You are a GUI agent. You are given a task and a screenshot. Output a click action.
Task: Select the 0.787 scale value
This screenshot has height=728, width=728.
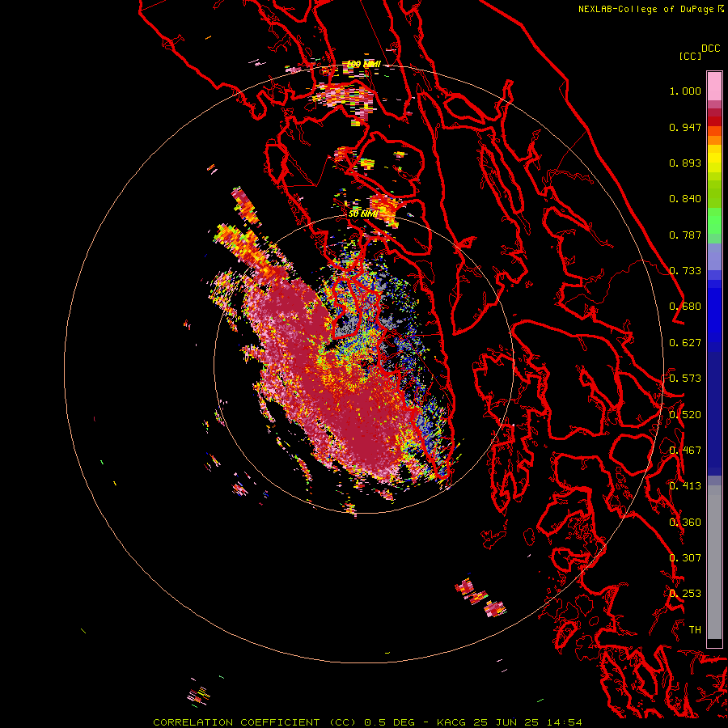[685, 235]
